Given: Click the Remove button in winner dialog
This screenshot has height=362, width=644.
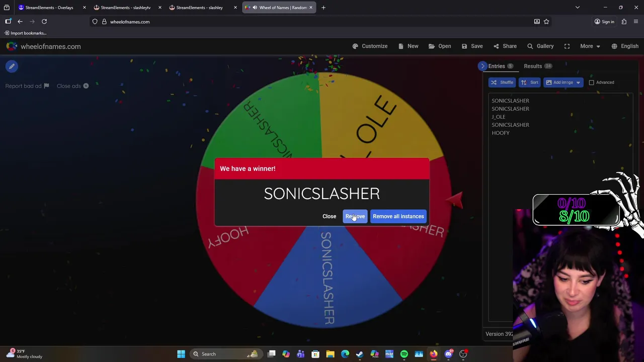Looking at the screenshot, I should [x=355, y=216].
